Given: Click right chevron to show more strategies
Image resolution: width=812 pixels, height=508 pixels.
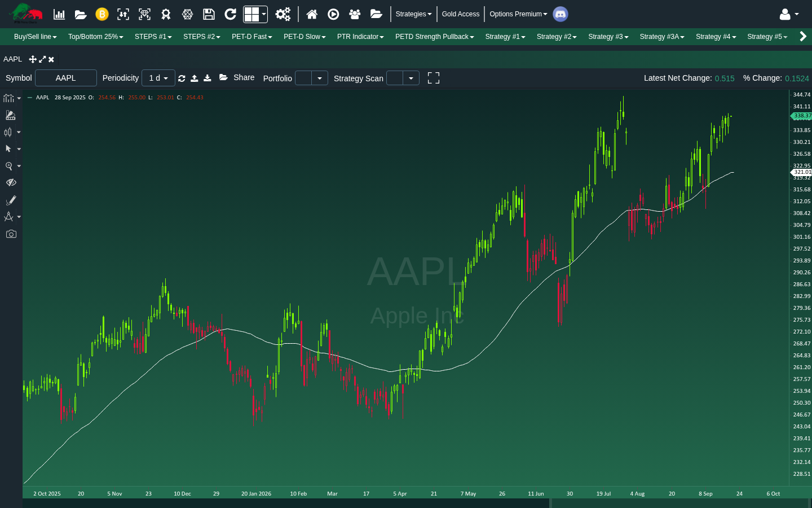Looking at the screenshot, I should tap(803, 37).
